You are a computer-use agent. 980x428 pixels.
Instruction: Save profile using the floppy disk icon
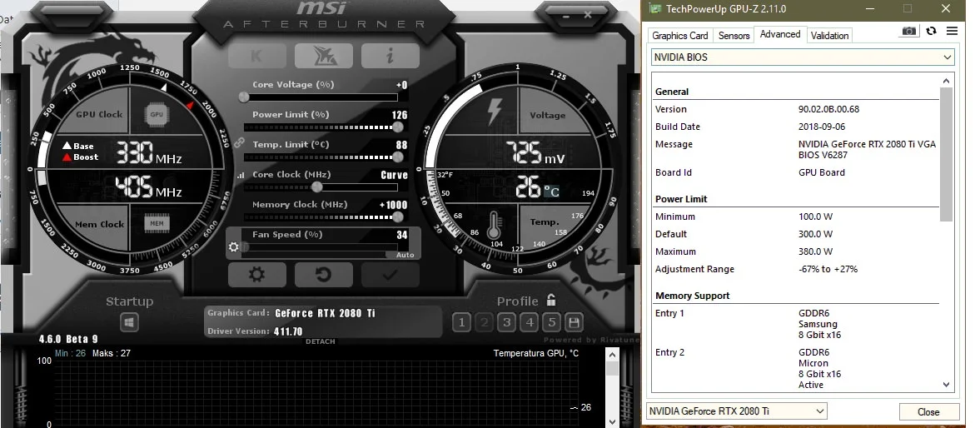[574, 322]
